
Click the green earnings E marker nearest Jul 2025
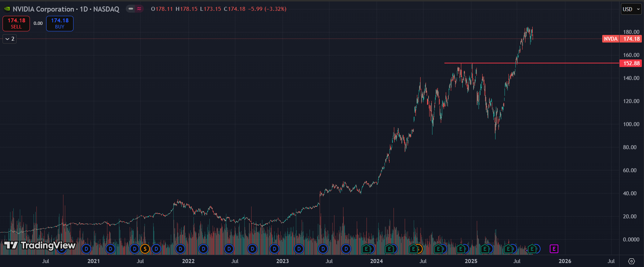coord(508,249)
